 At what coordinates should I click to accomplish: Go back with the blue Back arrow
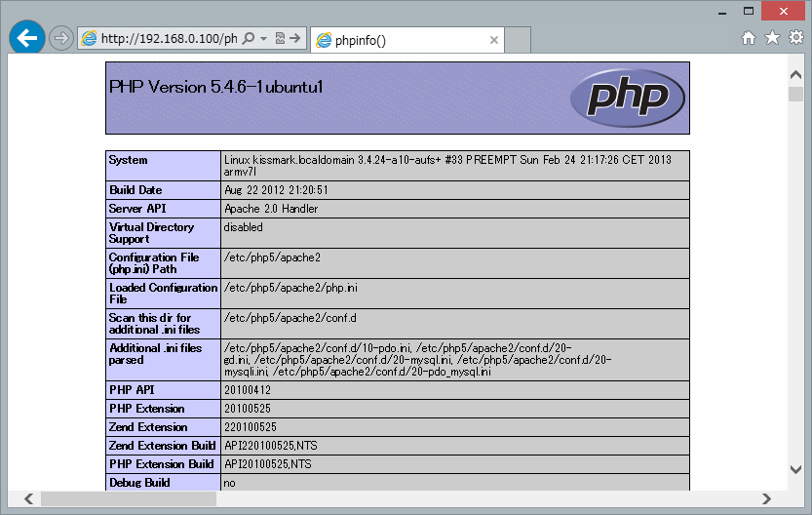click(27, 37)
